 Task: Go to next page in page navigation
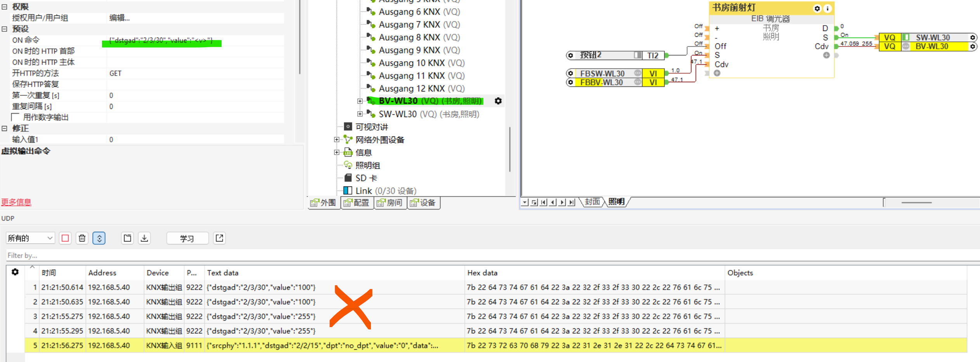[x=562, y=202]
